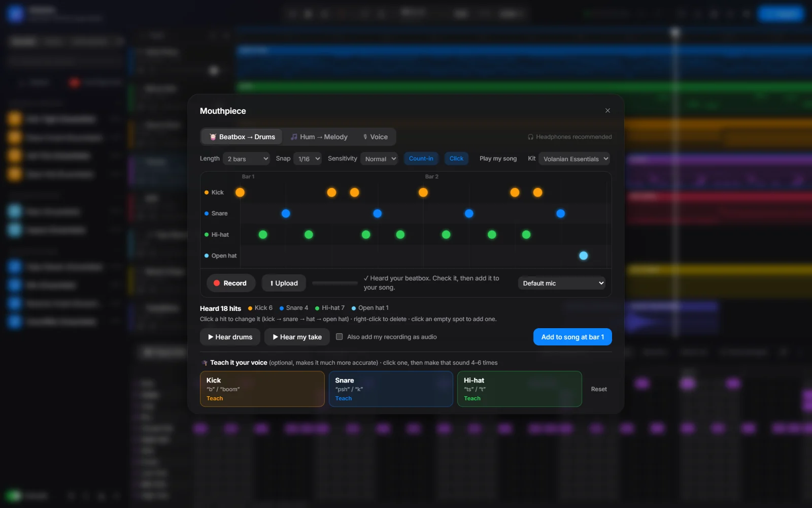Screen dimensions: 812x508
Task: Select the Default mic input dropdown
Action: (x=562, y=283)
